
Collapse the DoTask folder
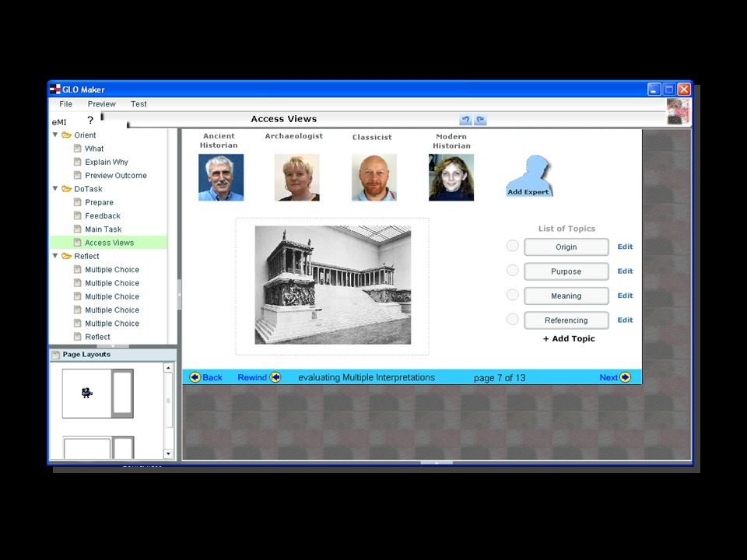tap(55, 188)
